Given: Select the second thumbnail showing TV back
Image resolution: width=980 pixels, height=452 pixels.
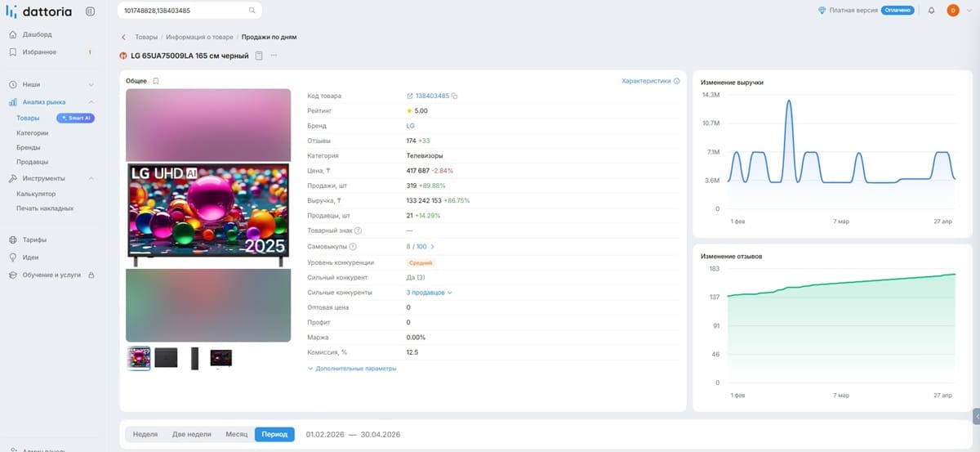Looking at the screenshot, I should pyautogui.click(x=167, y=358).
